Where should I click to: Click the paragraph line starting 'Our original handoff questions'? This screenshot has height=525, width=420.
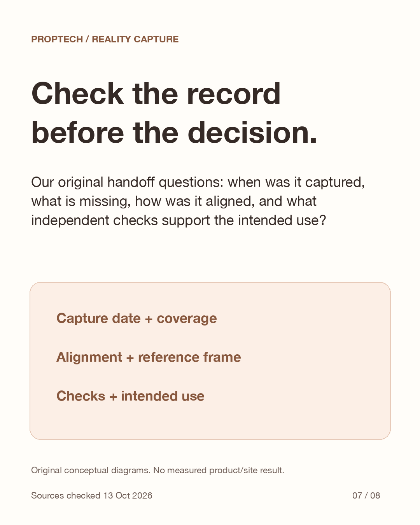(x=198, y=182)
